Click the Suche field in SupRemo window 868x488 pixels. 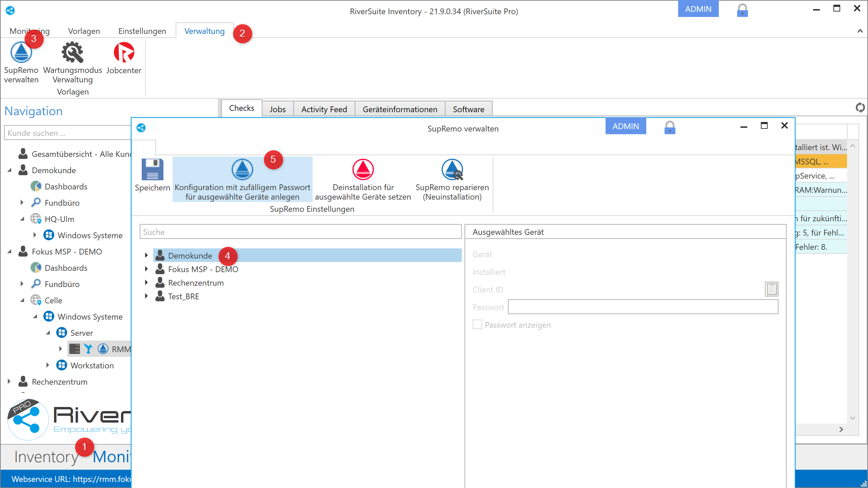pos(300,232)
